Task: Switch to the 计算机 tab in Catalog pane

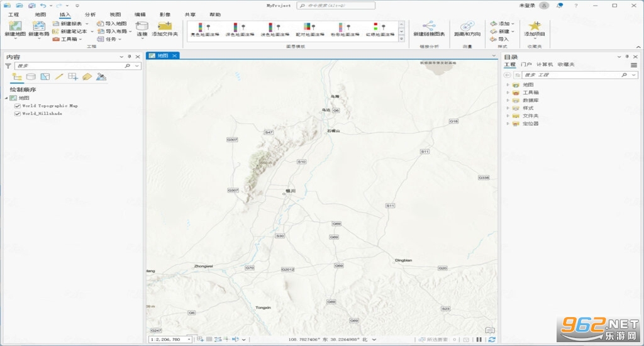Action: tap(545, 65)
